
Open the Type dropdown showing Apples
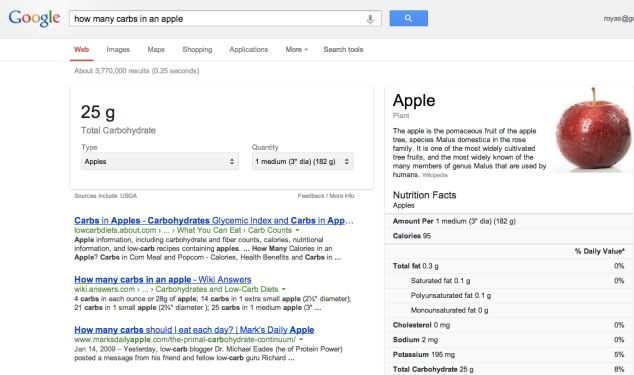(x=160, y=161)
